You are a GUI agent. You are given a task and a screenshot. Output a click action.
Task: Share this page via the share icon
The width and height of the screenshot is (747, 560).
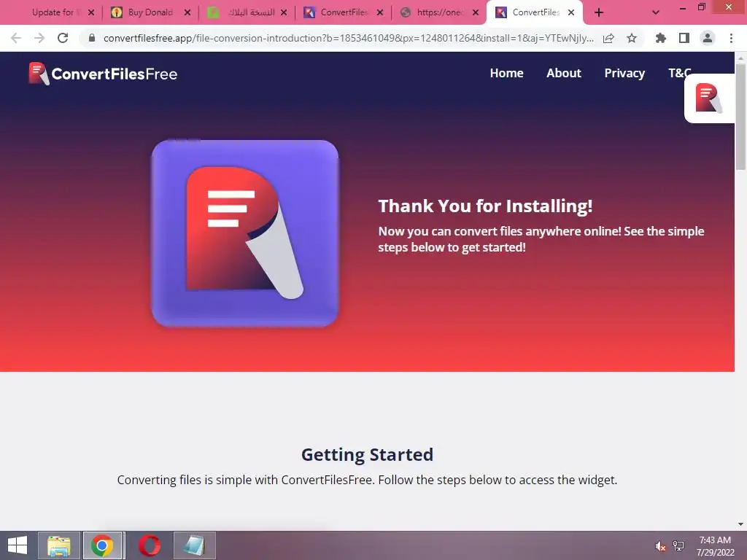[608, 38]
